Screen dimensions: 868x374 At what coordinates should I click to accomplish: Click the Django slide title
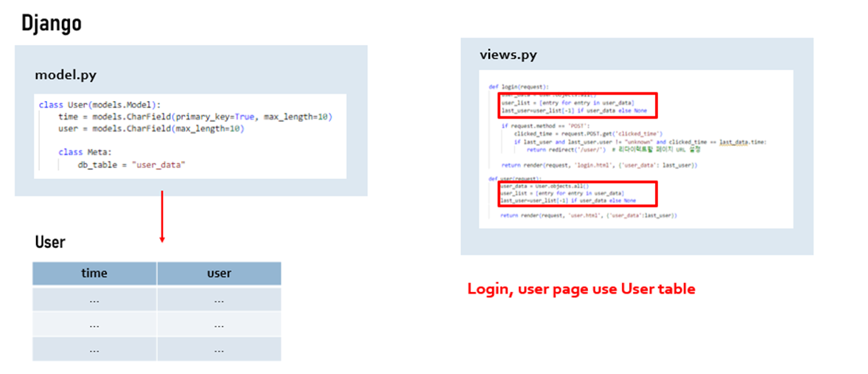coord(52,24)
